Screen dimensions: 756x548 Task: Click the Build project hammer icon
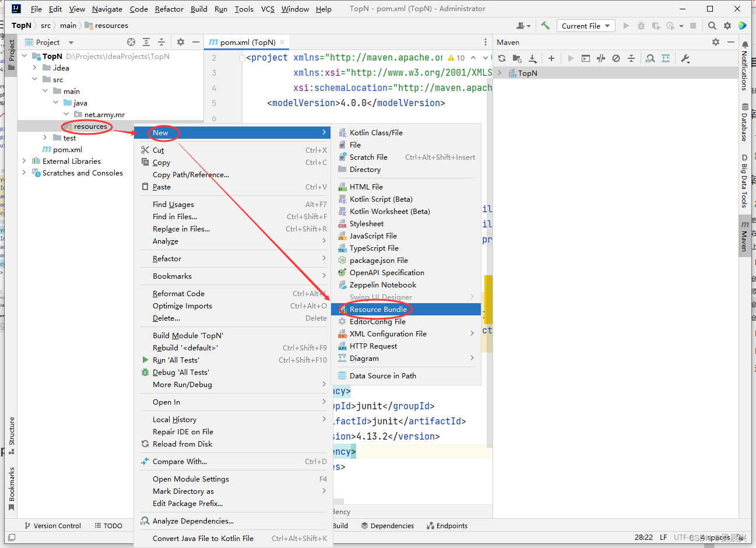pyautogui.click(x=546, y=26)
